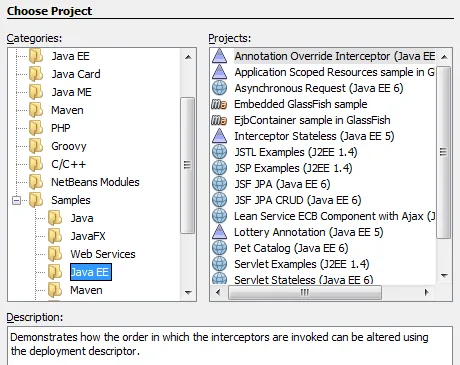Click the Projects horizontal scrollbar thumb
Image resolution: width=460 pixels, height=365 pixels.
305,293
